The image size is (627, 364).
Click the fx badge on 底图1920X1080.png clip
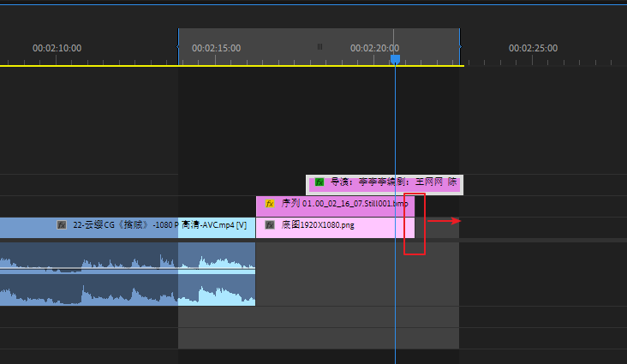[269, 225]
